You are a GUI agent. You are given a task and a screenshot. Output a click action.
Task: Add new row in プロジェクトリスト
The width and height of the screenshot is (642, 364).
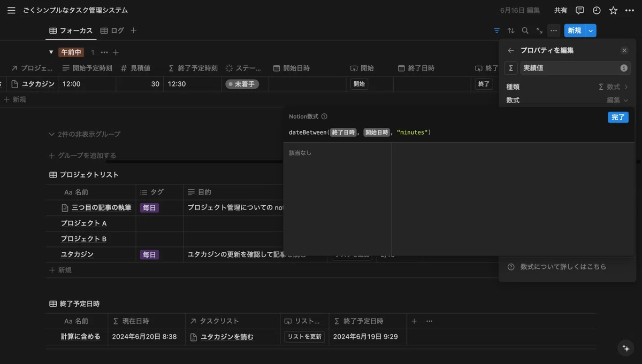60,270
